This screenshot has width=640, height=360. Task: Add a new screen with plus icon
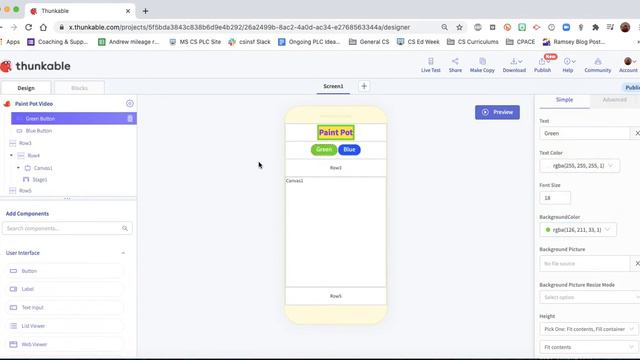pos(364,86)
